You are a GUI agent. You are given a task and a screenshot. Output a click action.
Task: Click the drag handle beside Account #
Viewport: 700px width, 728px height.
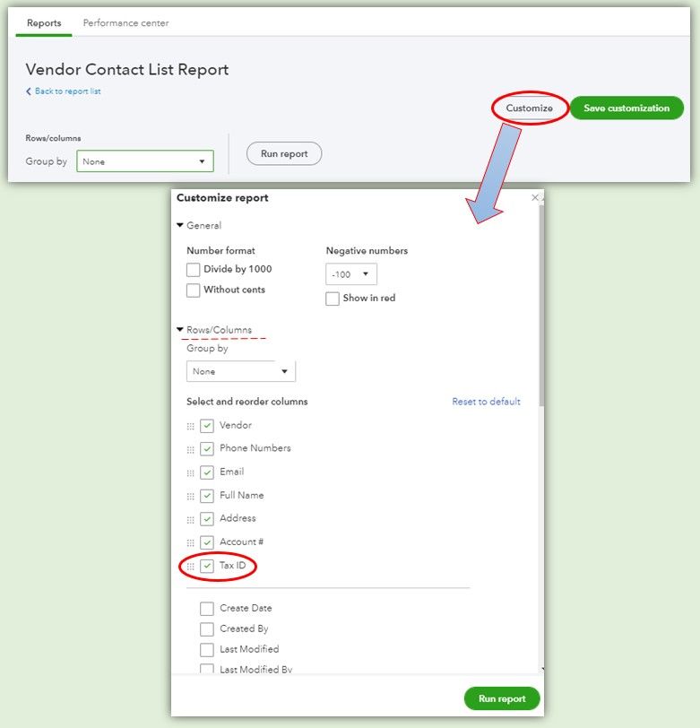190,542
